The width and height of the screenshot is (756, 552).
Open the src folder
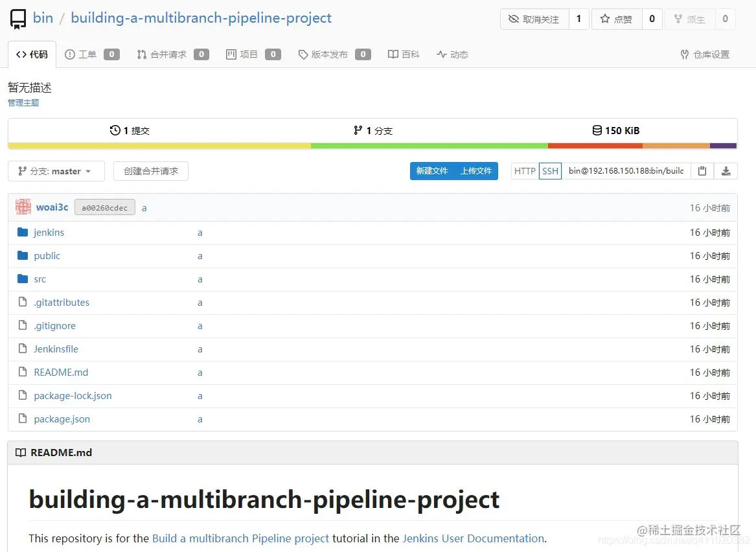pyautogui.click(x=40, y=279)
